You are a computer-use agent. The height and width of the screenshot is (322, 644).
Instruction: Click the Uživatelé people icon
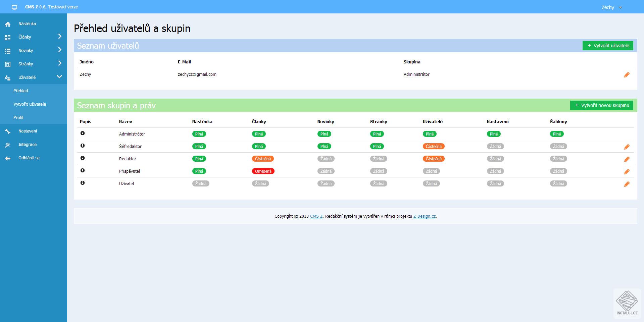8,78
